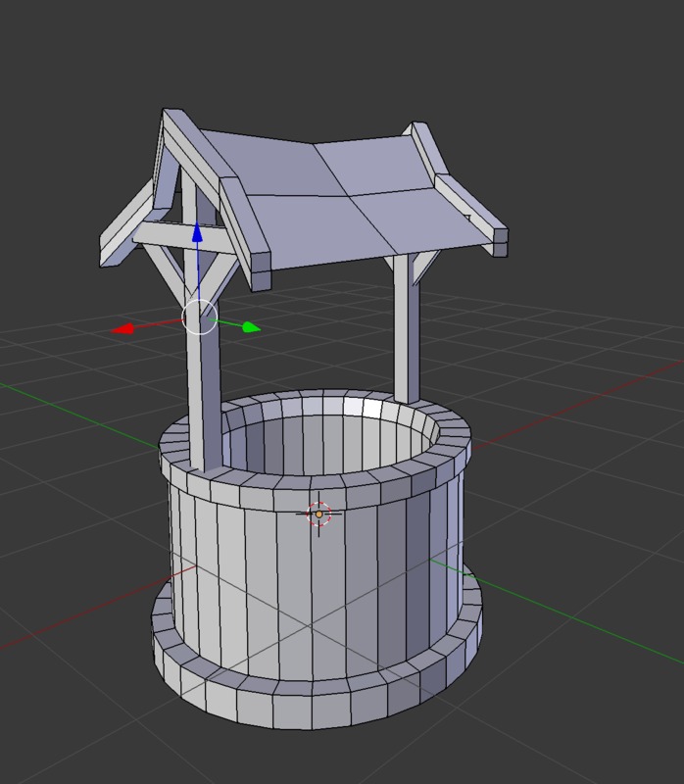
Task: Click the green Y-axis gizmo arrow
Action: [x=250, y=327]
